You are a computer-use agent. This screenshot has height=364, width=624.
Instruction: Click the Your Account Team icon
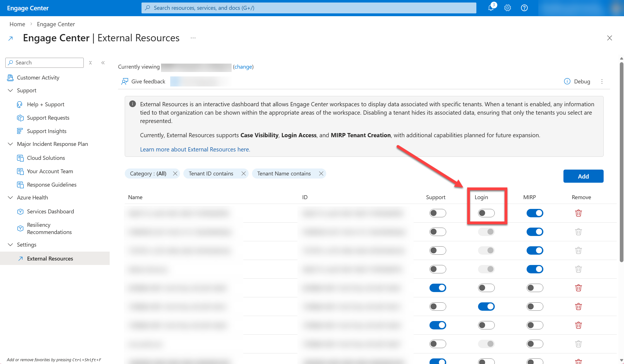20,172
